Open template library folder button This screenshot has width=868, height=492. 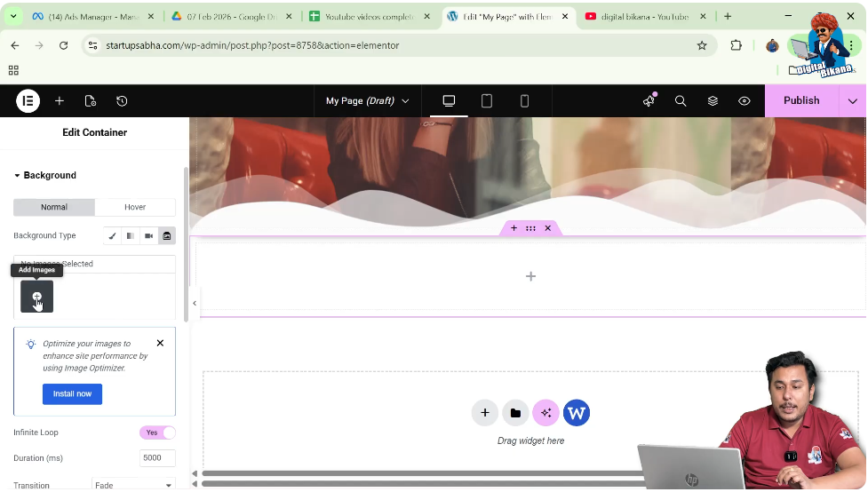(x=515, y=413)
